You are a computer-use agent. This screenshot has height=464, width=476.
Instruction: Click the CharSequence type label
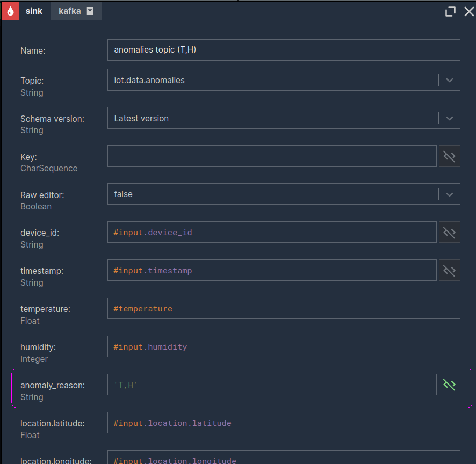[x=49, y=169]
